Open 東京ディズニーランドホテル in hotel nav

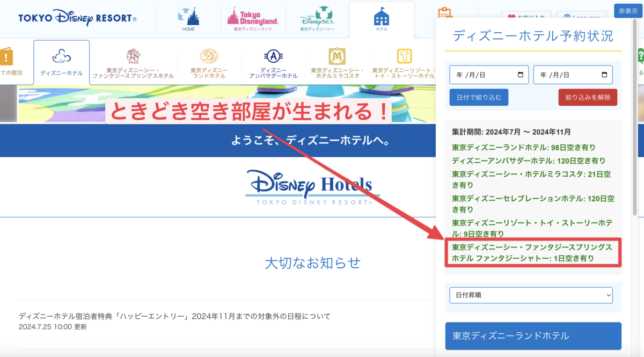(209, 63)
